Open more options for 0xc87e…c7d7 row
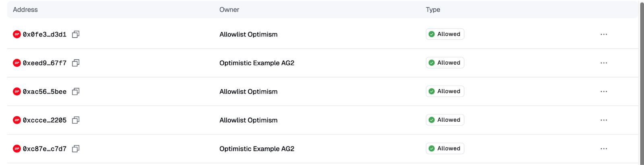 604,149
